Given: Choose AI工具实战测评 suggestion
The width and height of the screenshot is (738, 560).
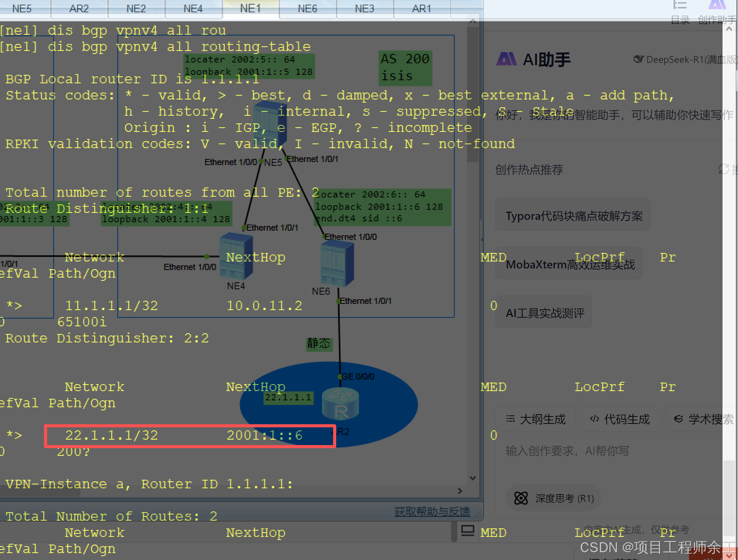Looking at the screenshot, I should 544,312.
